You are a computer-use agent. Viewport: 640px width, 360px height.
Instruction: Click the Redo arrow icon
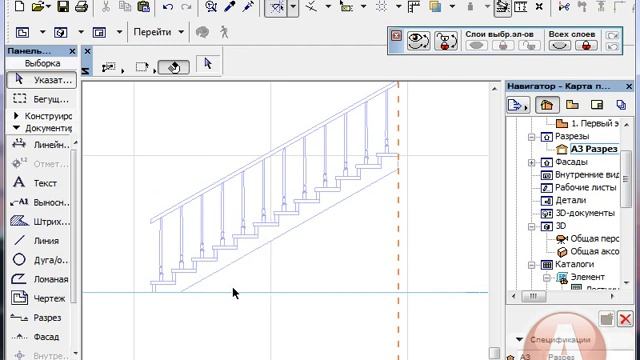(186, 7)
